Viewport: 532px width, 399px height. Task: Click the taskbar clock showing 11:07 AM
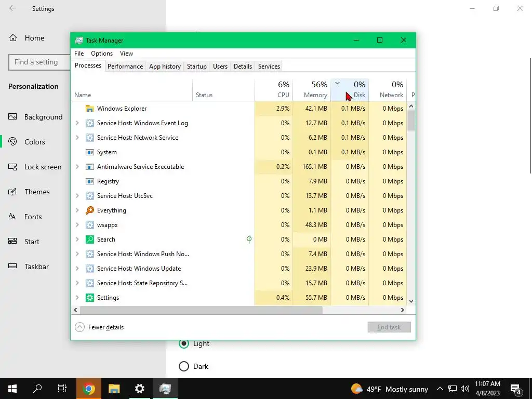(487, 389)
